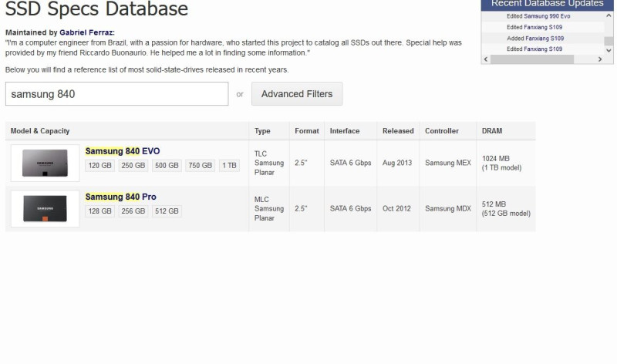Click the updates panel vertical scrollbar thumb

pyautogui.click(x=609, y=41)
